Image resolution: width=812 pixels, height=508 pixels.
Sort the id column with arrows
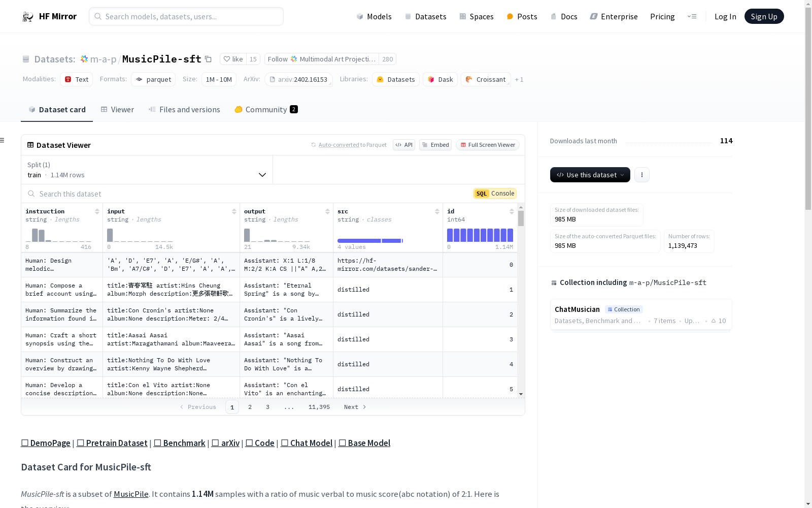(x=512, y=211)
